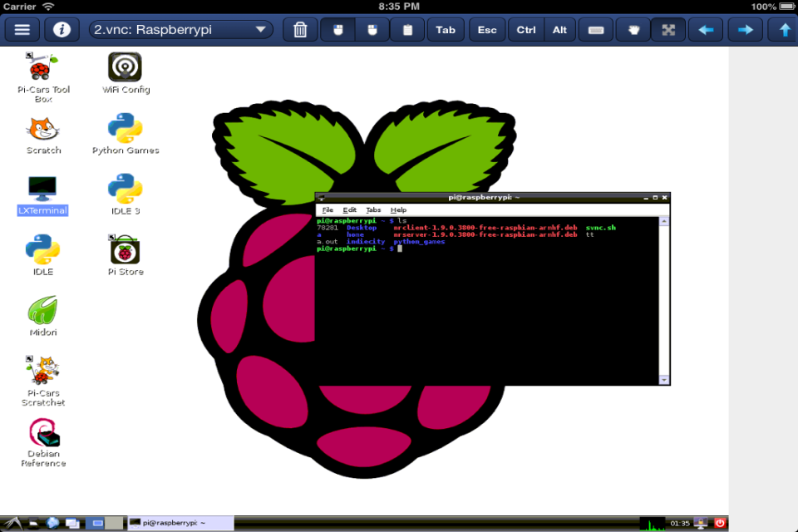Open the Debian Reference icon
The image size is (798, 532).
coord(43,442)
